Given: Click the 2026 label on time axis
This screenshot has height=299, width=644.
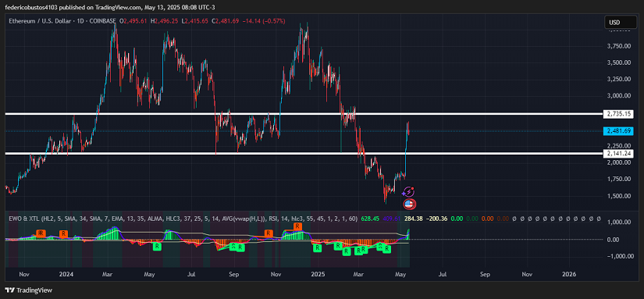Looking at the screenshot, I should [569, 273].
